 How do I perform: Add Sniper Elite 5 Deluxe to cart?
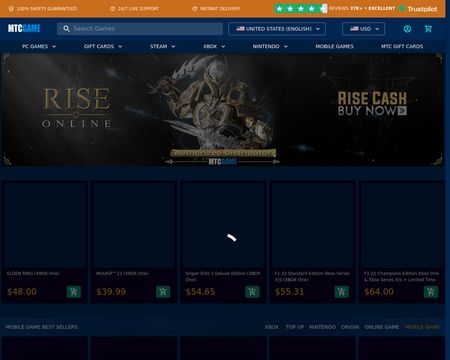[x=252, y=292]
